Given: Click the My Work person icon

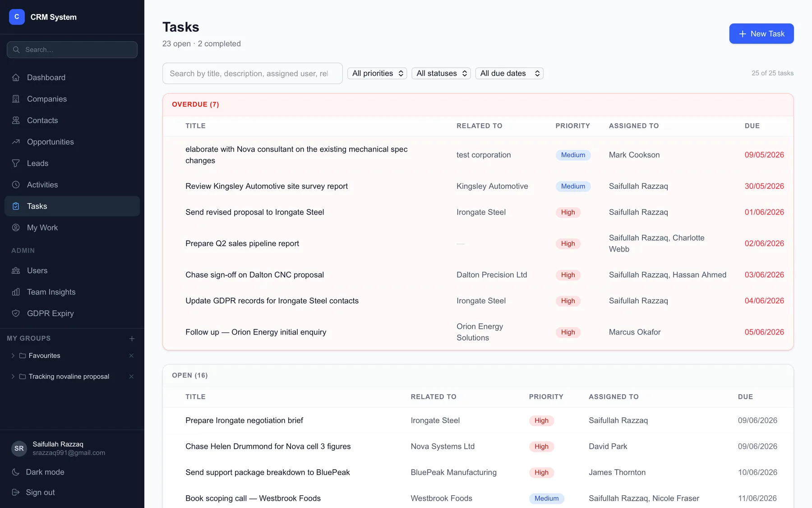Looking at the screenshot, I should click(16, 228).
